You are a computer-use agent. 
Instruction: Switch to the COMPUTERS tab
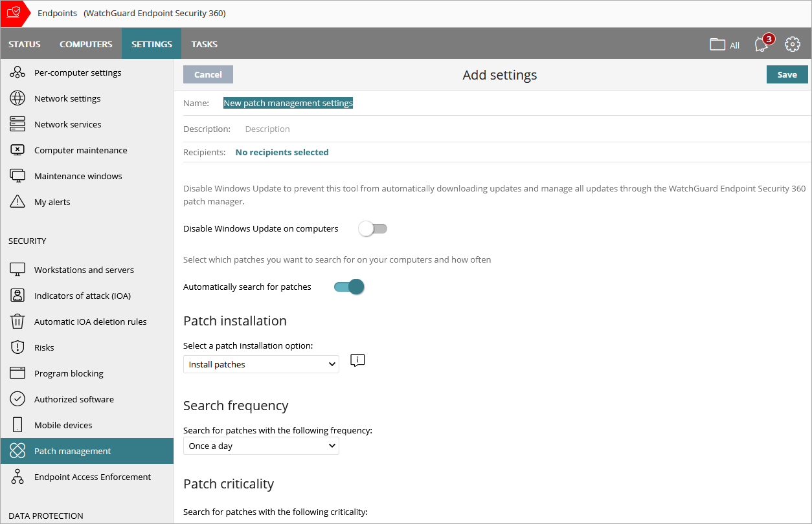click(x=86, y=44)
